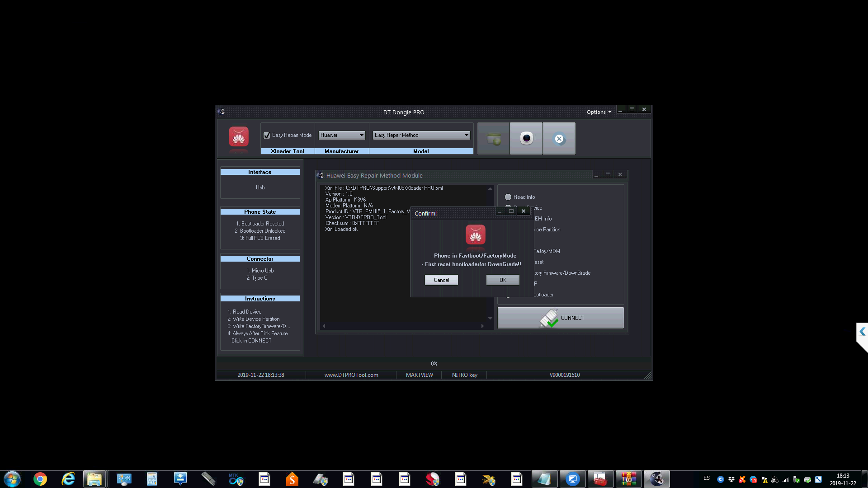Click Huawei Easy Repair Method Module window icon
868x488 pixels.
click(x=320, y=175)
